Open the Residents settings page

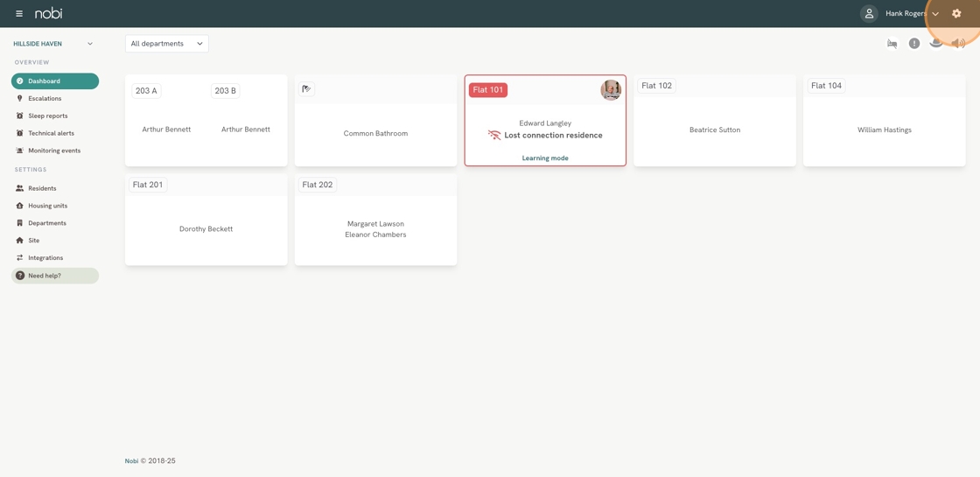tap(42, 188)
